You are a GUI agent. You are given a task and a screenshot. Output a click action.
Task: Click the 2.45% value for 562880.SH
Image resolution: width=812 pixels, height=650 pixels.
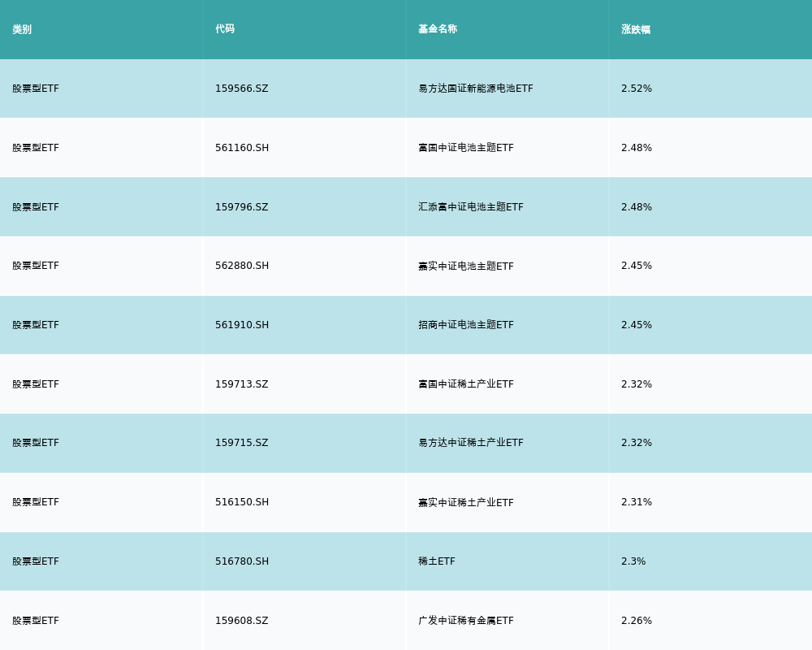(x=637, y=266)
